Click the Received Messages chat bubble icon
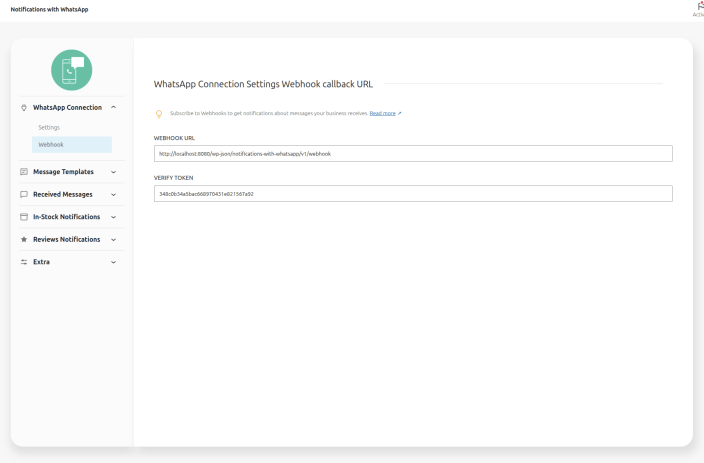The image size is (704, 463). (24, 194)
